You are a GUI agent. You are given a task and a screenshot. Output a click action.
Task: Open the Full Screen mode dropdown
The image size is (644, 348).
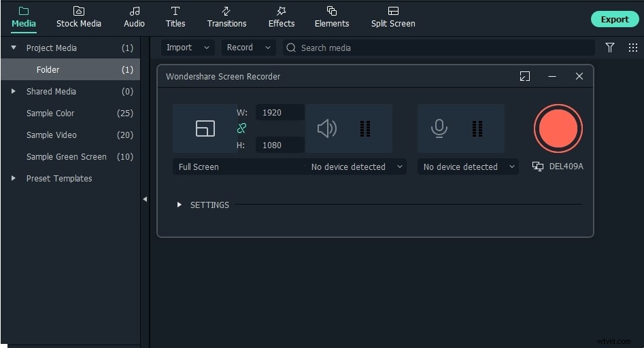239,167
